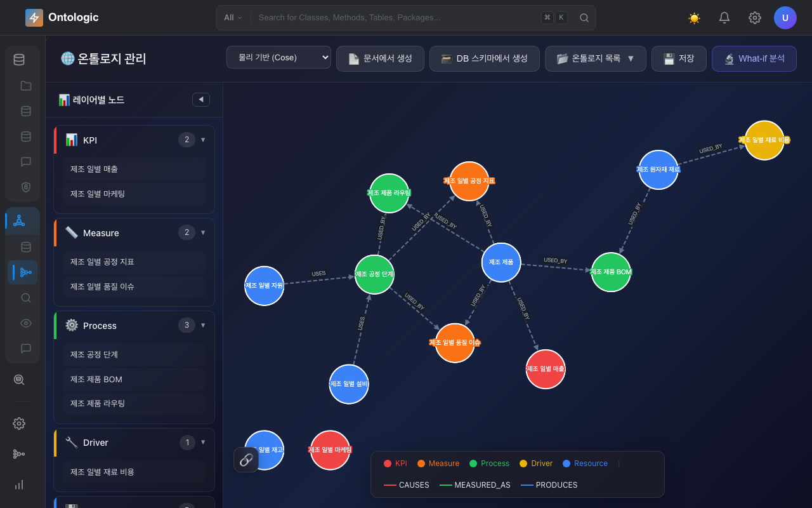Select 제조 제품 라우팅 in the Process list

(x=134, y=404)
